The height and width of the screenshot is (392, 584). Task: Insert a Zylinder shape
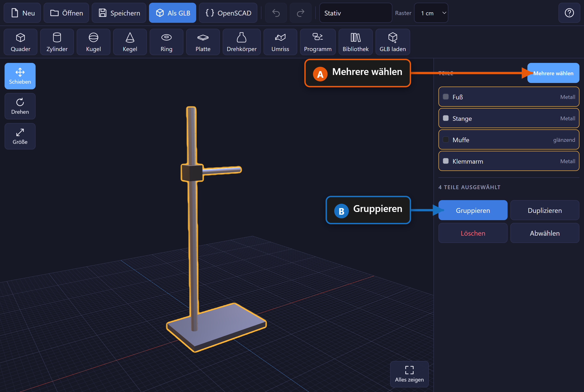click(x=57, y=42)
